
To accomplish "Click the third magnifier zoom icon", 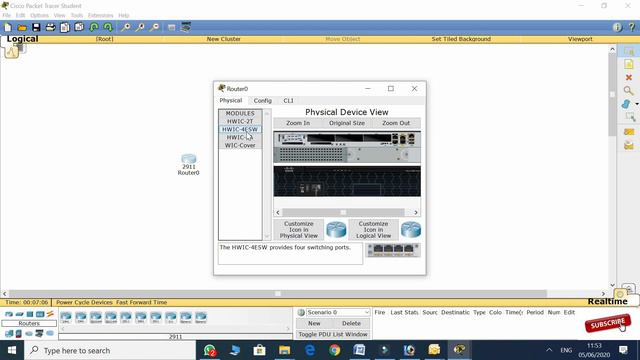I will tap(154, 27).
